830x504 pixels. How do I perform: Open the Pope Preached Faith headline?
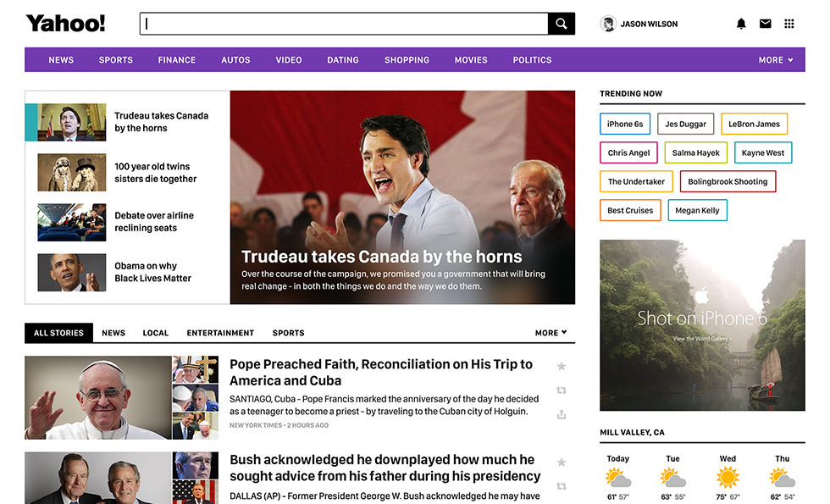pyautogui.click(x=381, y=372)
